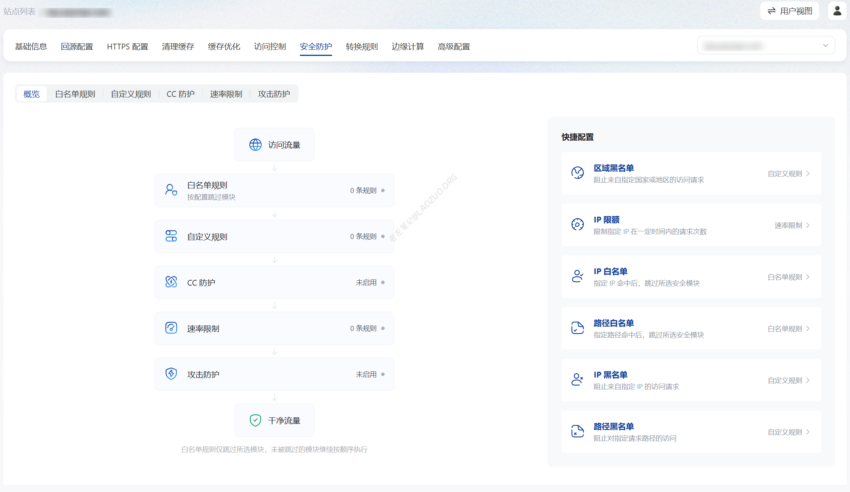Click the green shield icon beside 干净流量
Viewport: 850px width, 492px height.
[255, 420]
